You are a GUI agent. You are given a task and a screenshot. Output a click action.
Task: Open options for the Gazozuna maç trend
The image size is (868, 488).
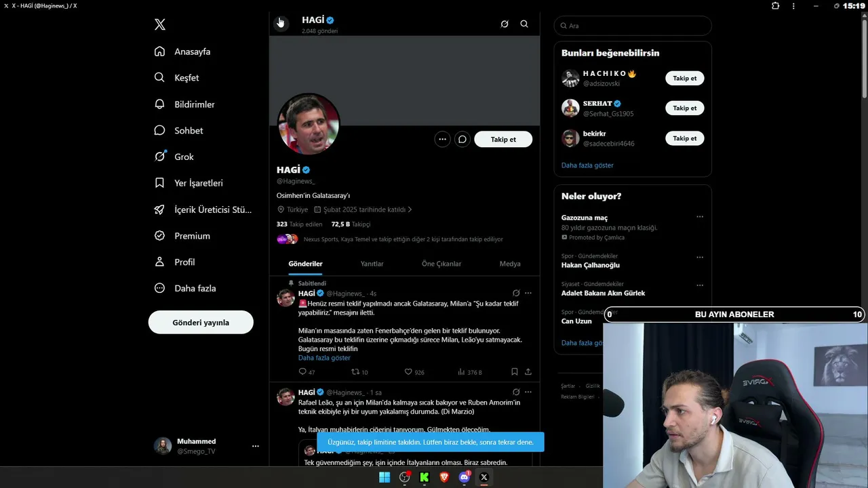pos(700,217)
